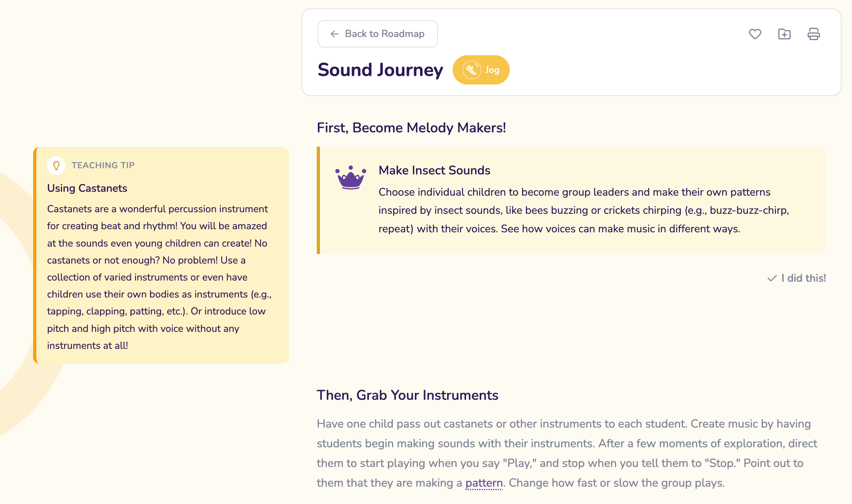Click the "Using Castanets" heading
The image size is (852, 504).
pyautogui.click(x=87, y=188)
